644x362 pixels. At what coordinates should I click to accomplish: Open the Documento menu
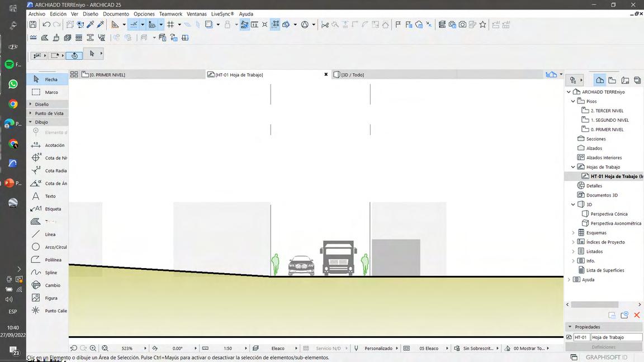[x=116, y=14]
